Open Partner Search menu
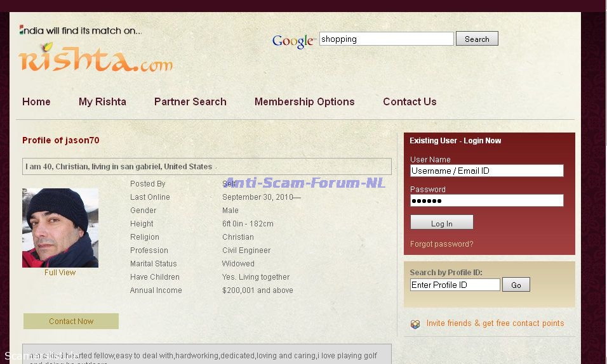The height and width of the screenshot is (364, 607). click(x=190, y=101)
